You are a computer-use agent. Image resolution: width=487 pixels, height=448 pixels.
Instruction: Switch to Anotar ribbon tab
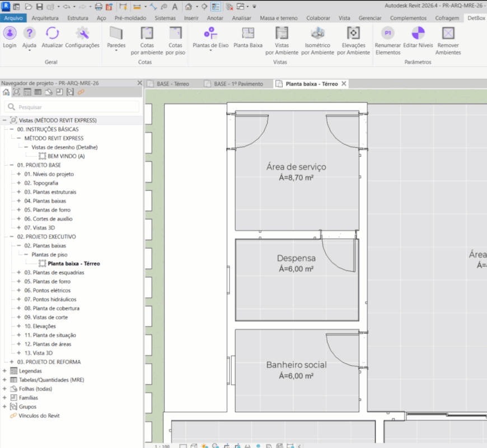(215, 18)
